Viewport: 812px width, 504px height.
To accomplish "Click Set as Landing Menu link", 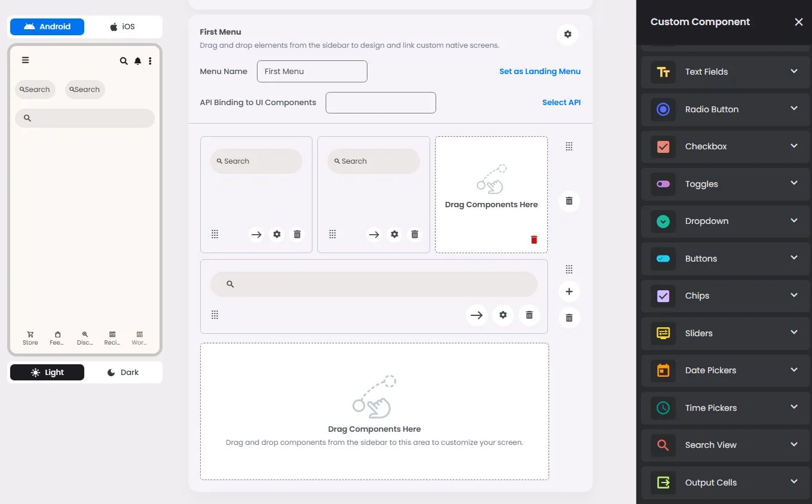I will (540, 71).
